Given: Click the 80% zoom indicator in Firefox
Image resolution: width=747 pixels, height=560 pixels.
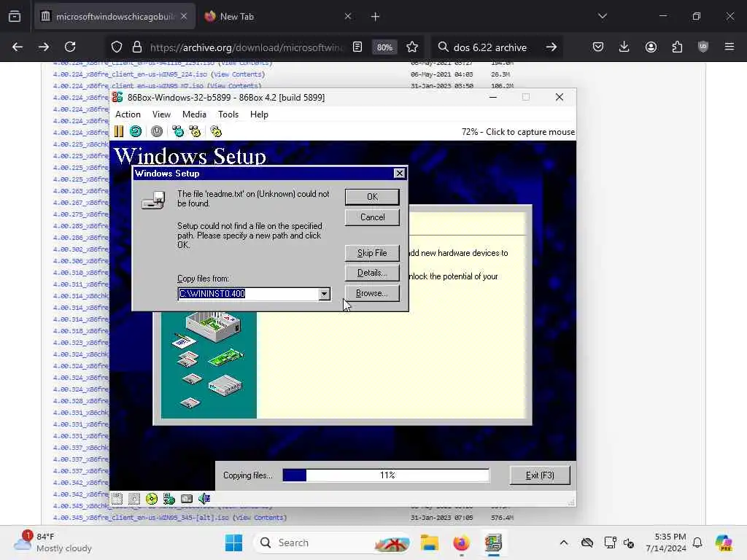Looking at the screenshot, I should coord(384,47).
